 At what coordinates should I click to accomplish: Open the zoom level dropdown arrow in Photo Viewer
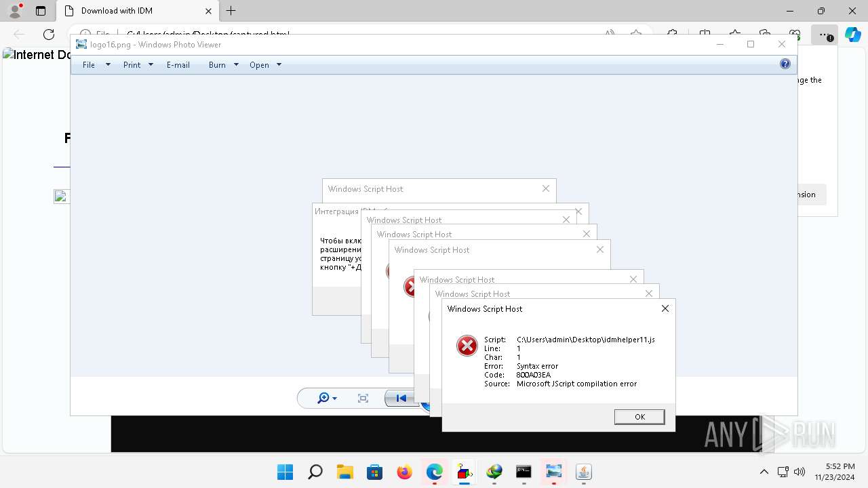[x=334, y=399]
